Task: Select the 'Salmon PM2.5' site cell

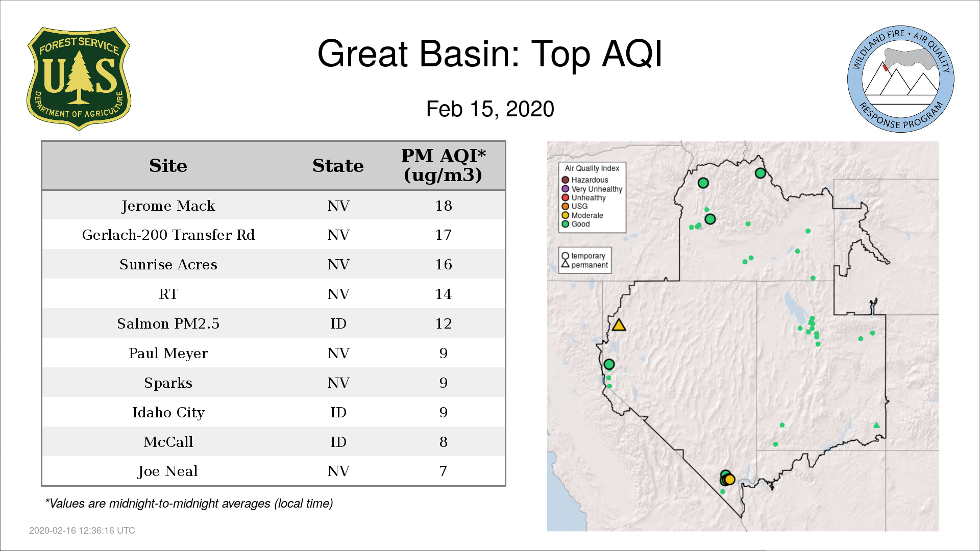Action: pyautogui.click(x=168, y=323)
